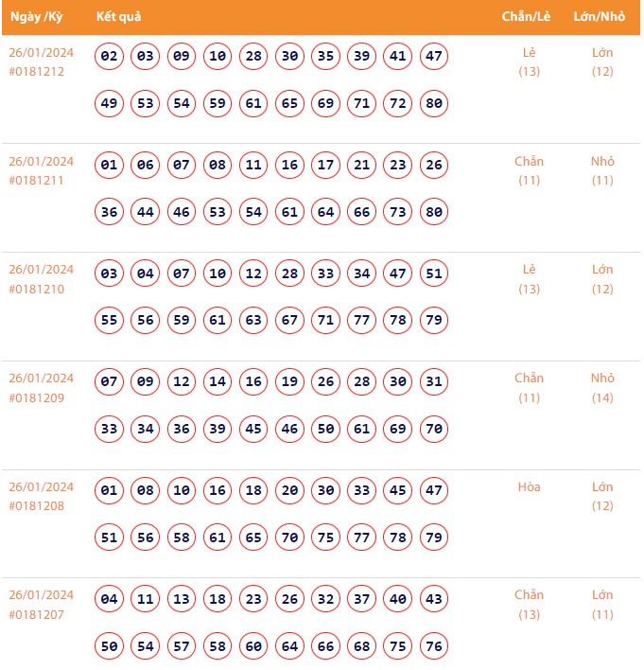The width and height of the screenshot is (644, 670).
Task: Open draw #0181209 details
Action: [37, 397]
